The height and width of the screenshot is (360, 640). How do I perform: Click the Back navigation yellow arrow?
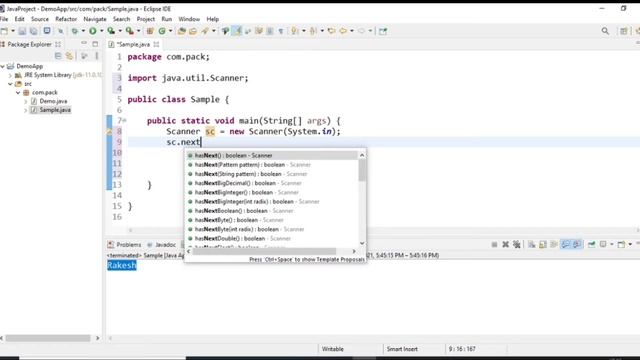pyautogui.click(x=343, y=31)
